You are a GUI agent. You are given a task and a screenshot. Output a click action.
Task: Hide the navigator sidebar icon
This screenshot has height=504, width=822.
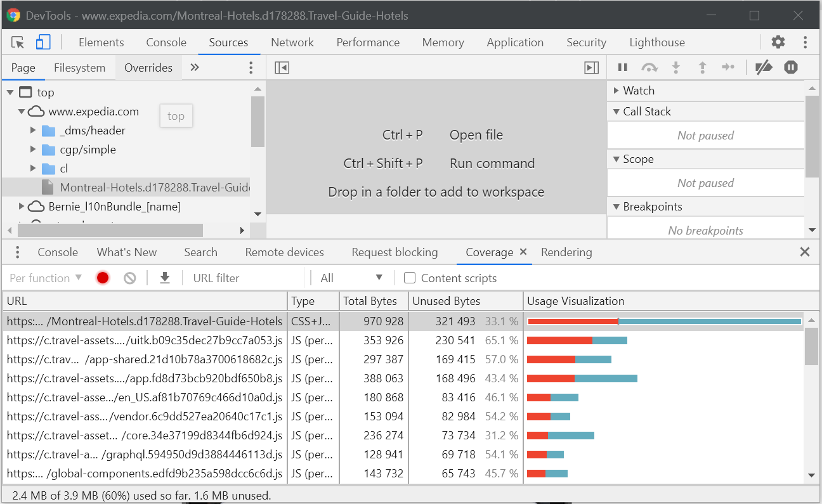pos(282,67)
